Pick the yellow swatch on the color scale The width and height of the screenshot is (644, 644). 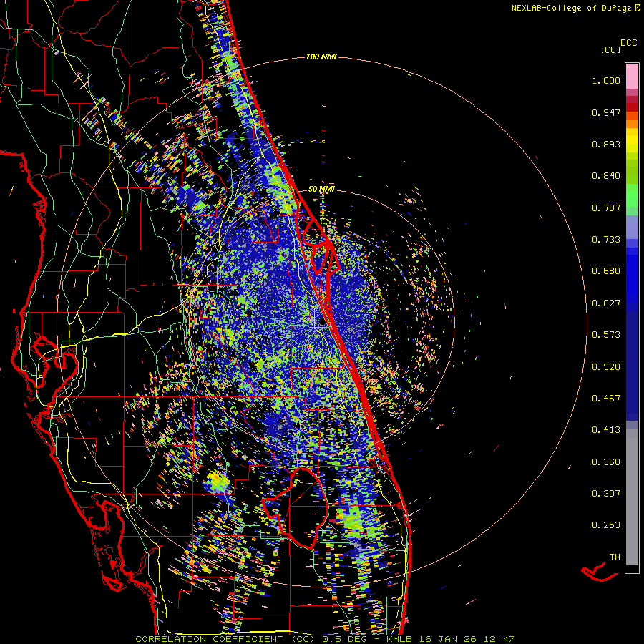coord(632,140)
